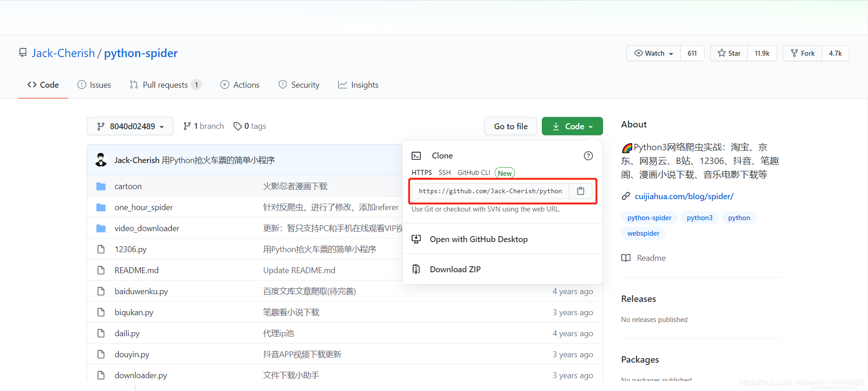Open the 12306.py file

[x=130, y=249]
